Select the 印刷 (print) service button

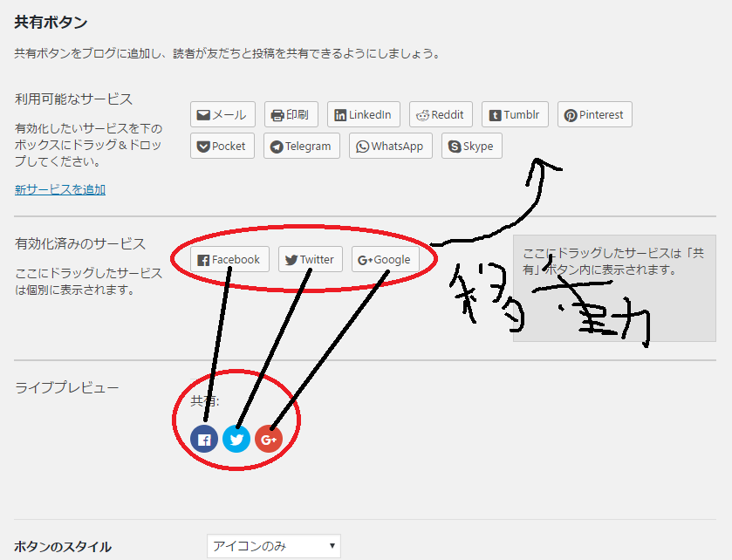pos(291,114)
